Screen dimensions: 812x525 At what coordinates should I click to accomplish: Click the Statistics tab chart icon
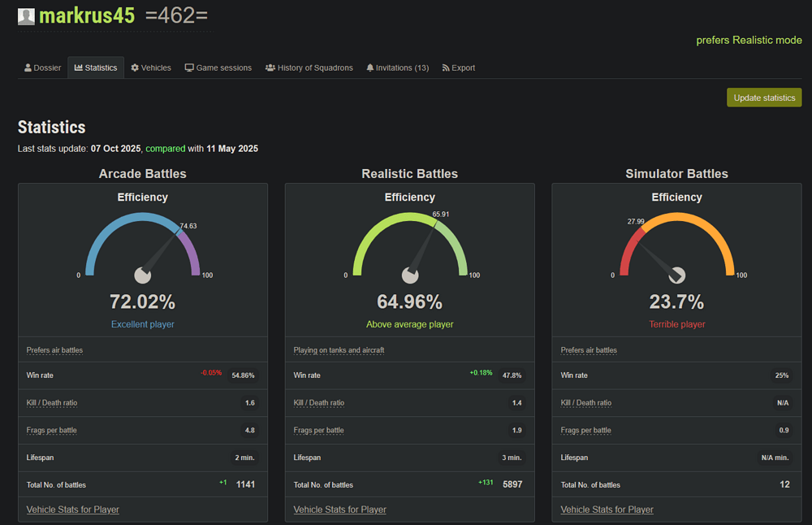click(x=79, y=68)
